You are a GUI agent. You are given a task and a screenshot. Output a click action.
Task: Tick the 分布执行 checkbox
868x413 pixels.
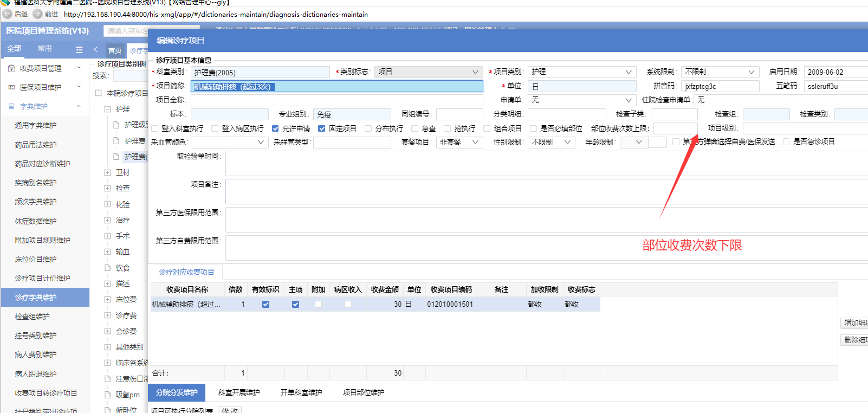point(368,128)
